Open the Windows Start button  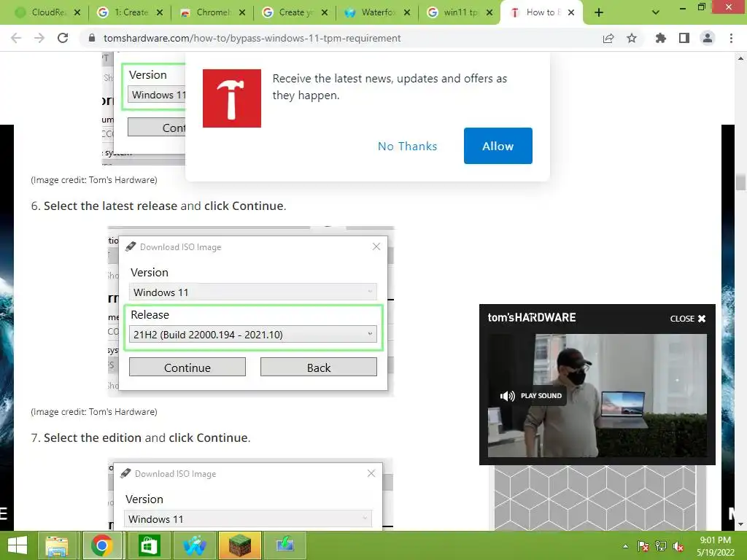18,545
